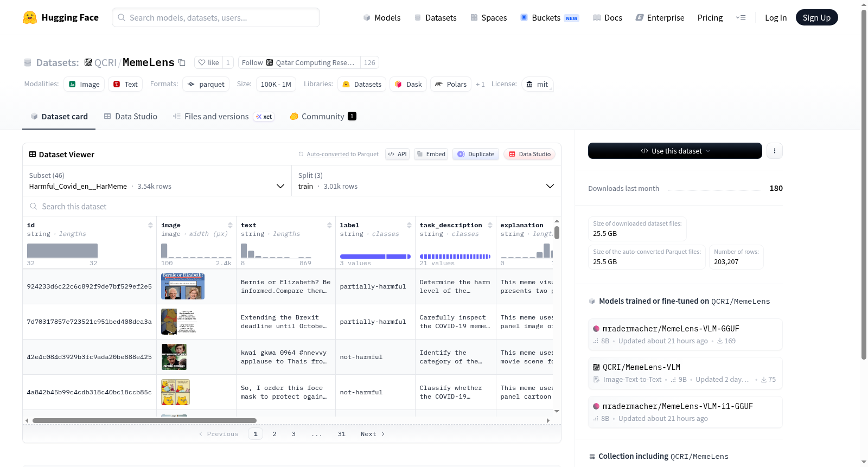This screenshot has height=467, width=868.
Task: Filter by Text modality tag
Action: [x=125, y=84]
